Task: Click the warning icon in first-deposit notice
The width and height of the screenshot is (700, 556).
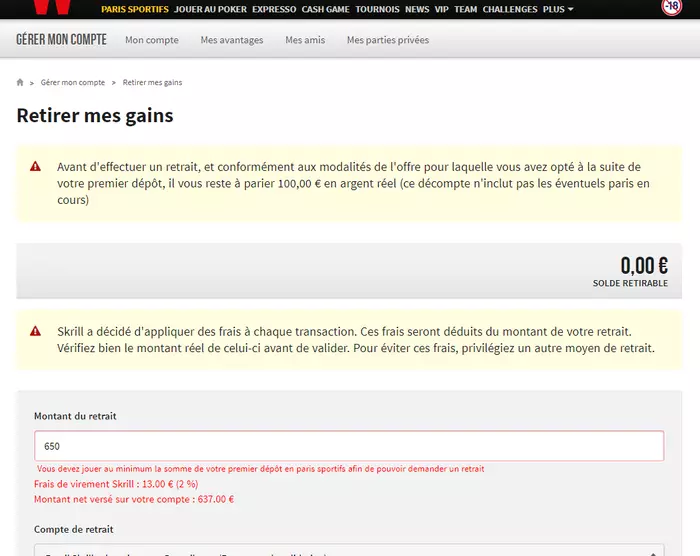Action: point(35,167)
